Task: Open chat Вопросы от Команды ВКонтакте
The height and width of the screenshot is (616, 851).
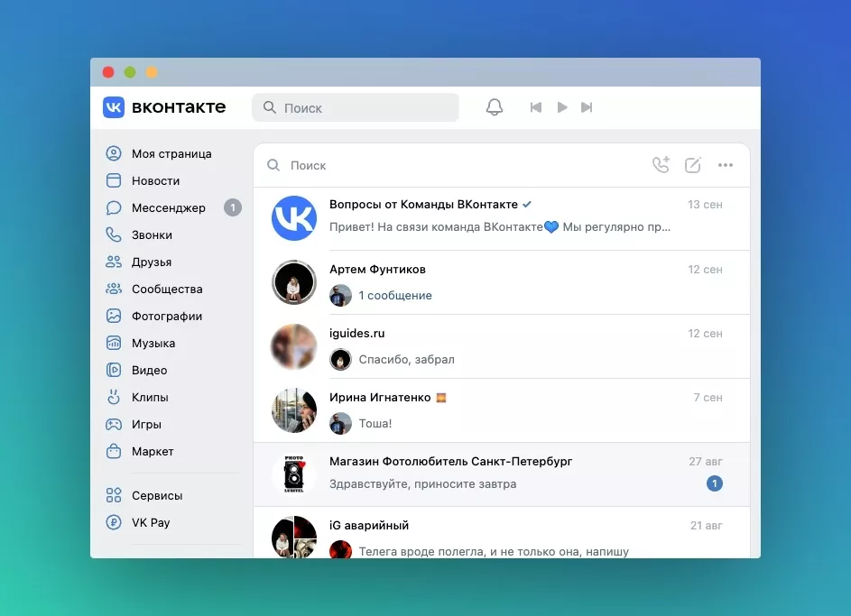Action: click(x=502, y=218)
